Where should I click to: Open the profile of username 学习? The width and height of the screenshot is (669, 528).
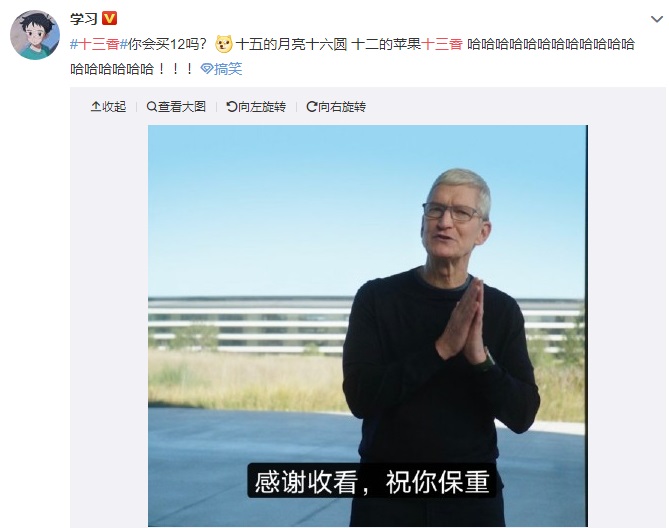pos(84,19)
